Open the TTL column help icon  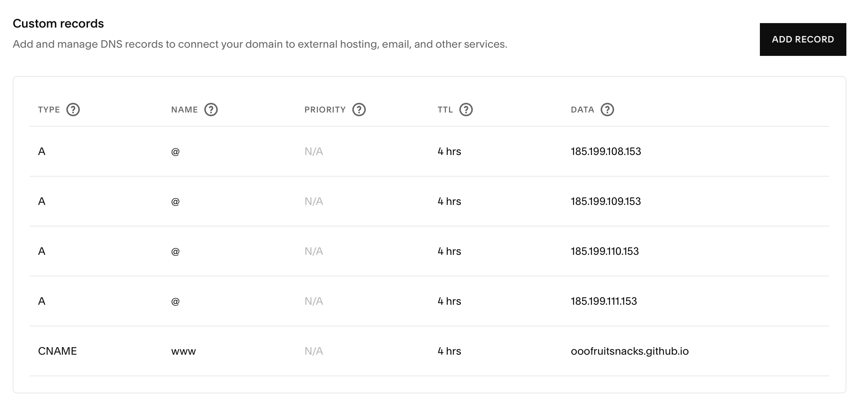coord(466,110)
